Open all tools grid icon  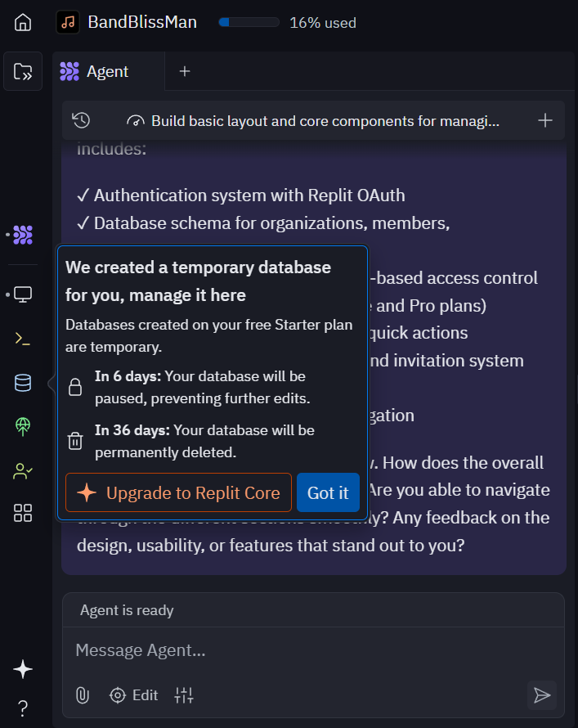(x=23, y=513)
